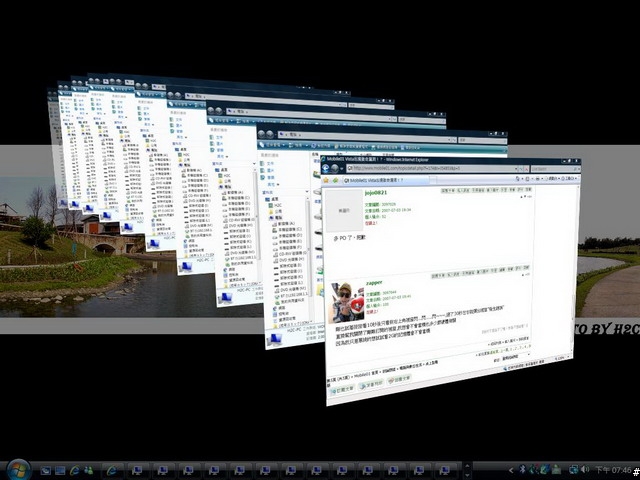Launch Internet Explorer from quick launch
The width and height of the screenshot is (640, 480).
75,471
